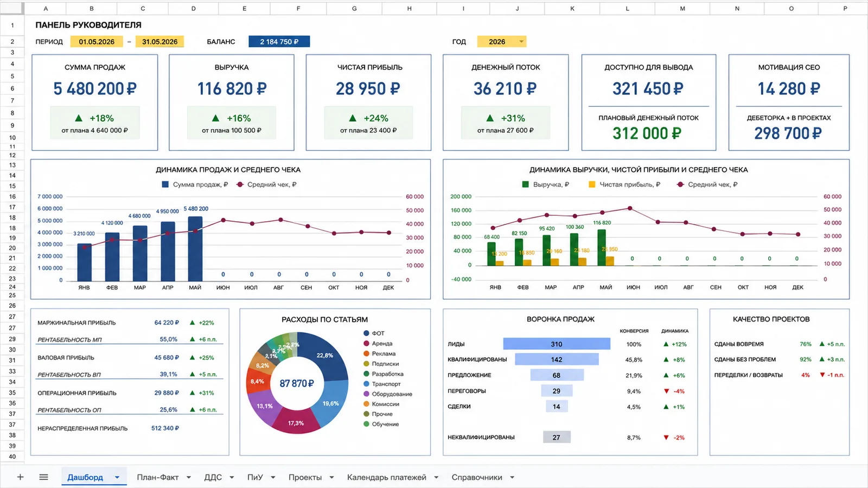The width and height of the screenshot is (868, 488).
Task: Click the Сумма продаж legend swatch
Action: click(x=165, y=184)
